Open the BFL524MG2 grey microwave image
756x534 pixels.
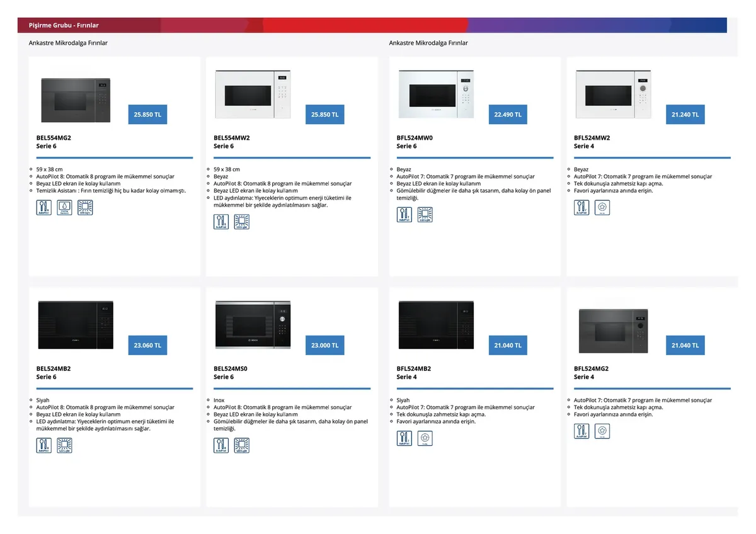click(613, 331)
